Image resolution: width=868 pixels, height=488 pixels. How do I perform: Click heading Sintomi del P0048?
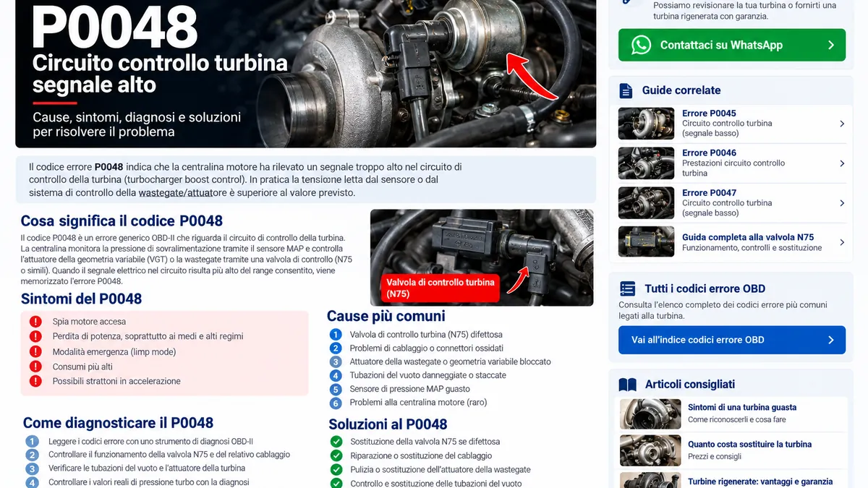(x=82, y=299)
